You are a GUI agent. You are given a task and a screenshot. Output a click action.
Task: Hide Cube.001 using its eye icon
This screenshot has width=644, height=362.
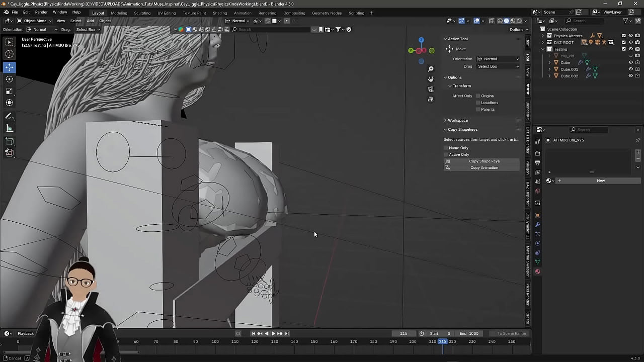point(630,69)
